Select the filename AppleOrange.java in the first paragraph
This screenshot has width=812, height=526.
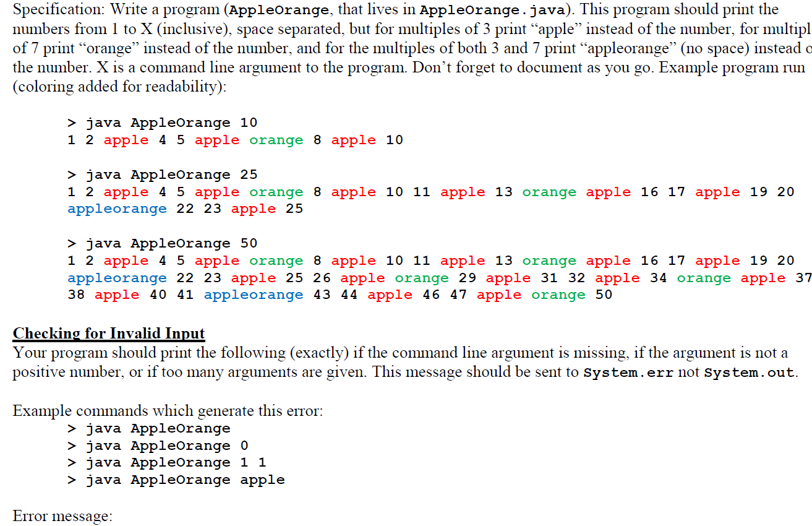490,9
